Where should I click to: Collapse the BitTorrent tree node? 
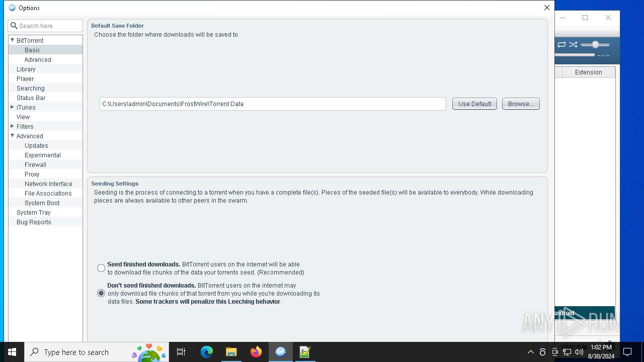(12, 40)
